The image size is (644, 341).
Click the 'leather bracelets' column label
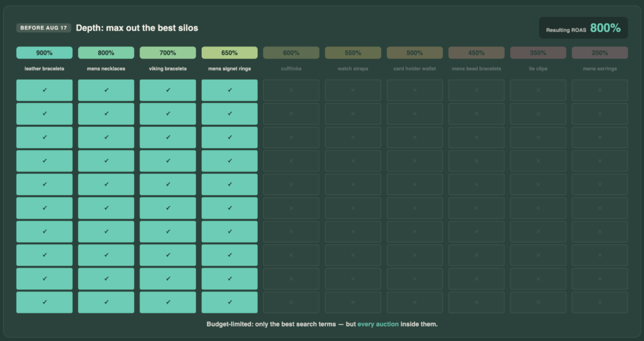(45, 68)
